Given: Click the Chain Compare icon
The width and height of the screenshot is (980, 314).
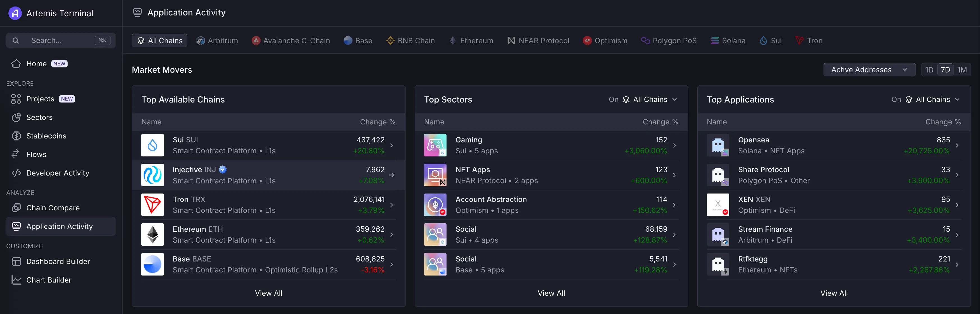Looking at the screenshot, I should point(16,208).
